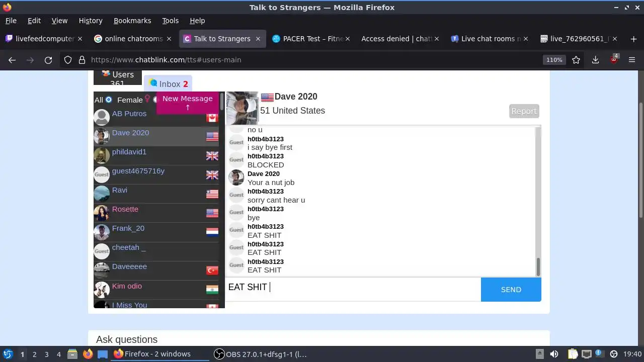This screenshot has height=362, width=644.
Task: Open the Help menu
Action: [x=197, y=21]
